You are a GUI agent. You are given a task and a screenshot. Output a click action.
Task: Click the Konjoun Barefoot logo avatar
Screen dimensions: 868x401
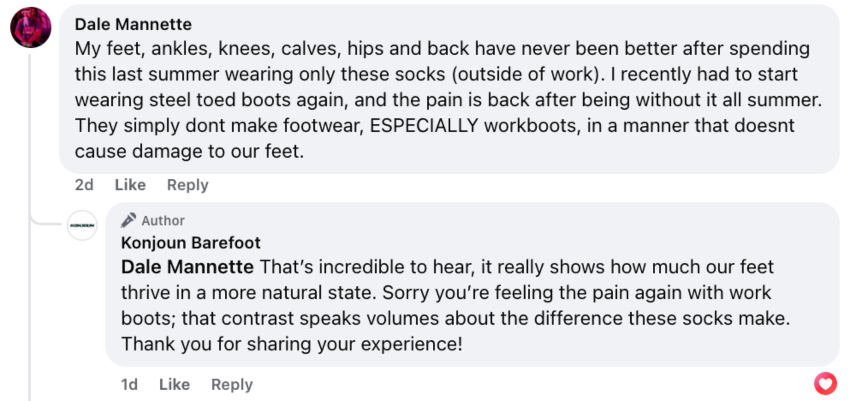click(82, 225)
